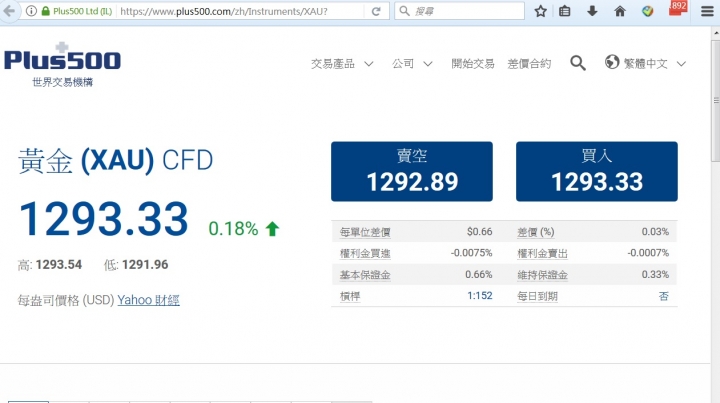
Task: Expand the 公司 dropdown menu
Action: tap(412, 63)
